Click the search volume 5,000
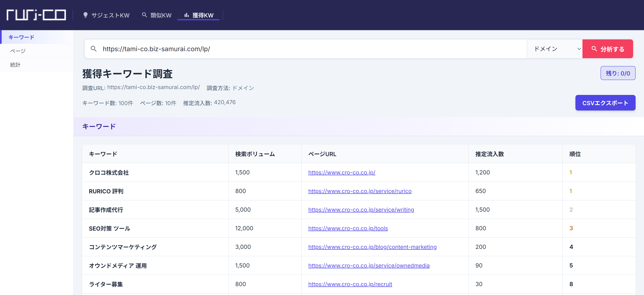 click(243, 210)
